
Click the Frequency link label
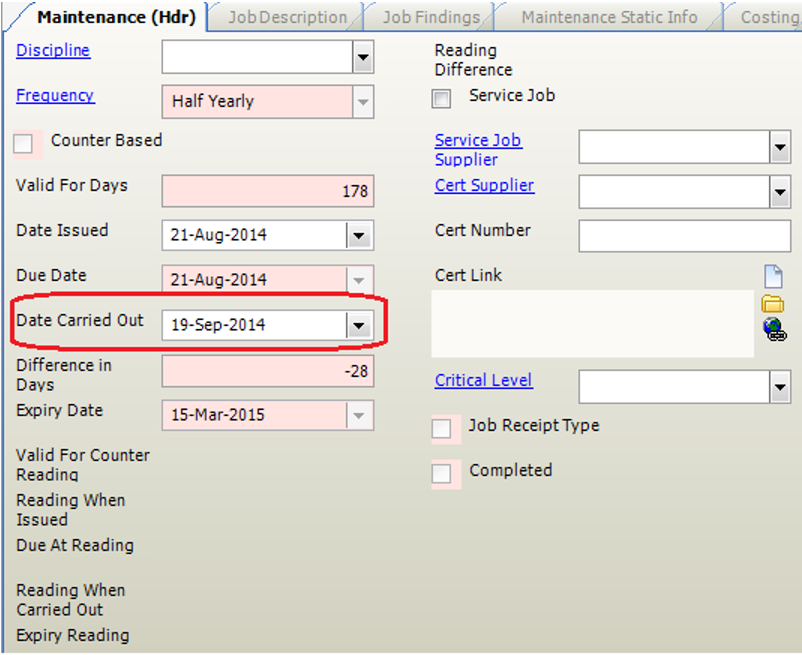click(55, 96)
